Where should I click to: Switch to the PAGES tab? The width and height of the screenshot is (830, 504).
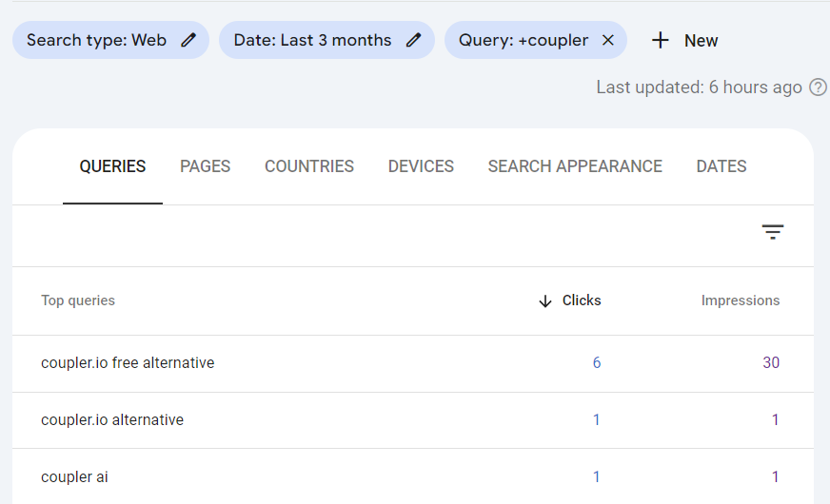(205, 166)
